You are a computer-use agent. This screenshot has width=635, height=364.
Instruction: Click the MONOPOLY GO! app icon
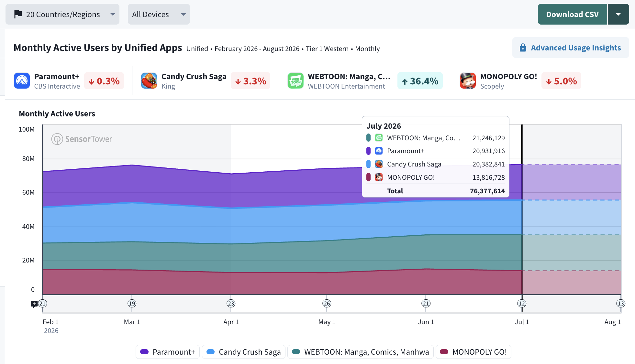click(468, 81)
